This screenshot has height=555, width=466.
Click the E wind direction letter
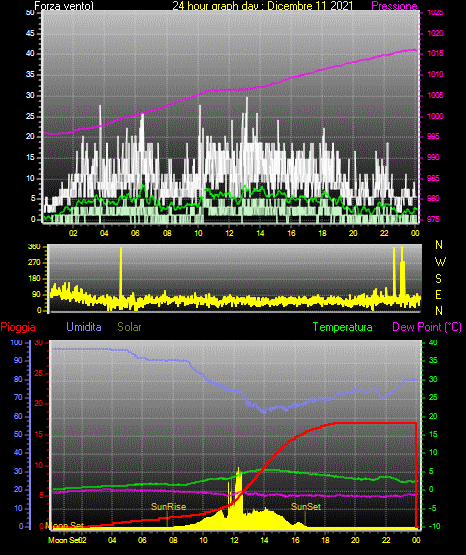438,294
